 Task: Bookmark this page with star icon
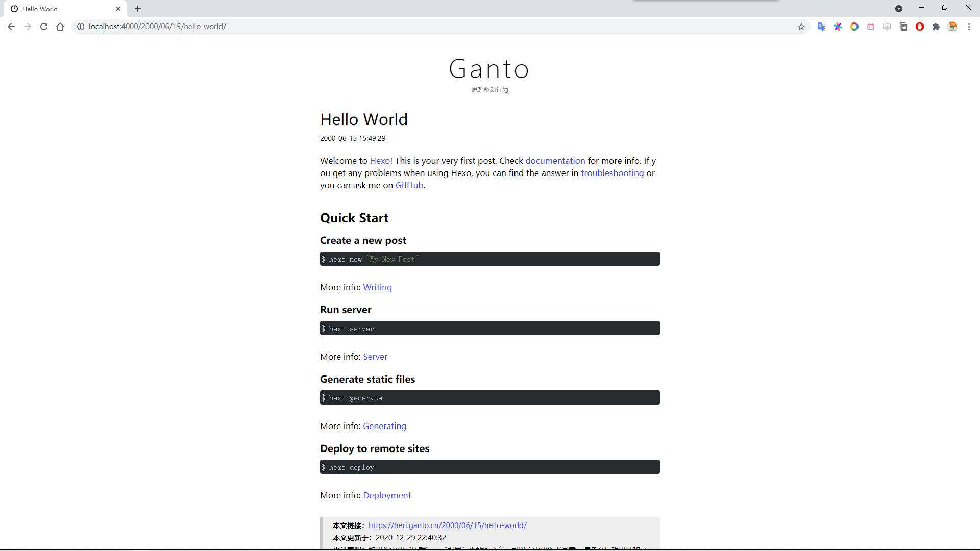point(801,27)
